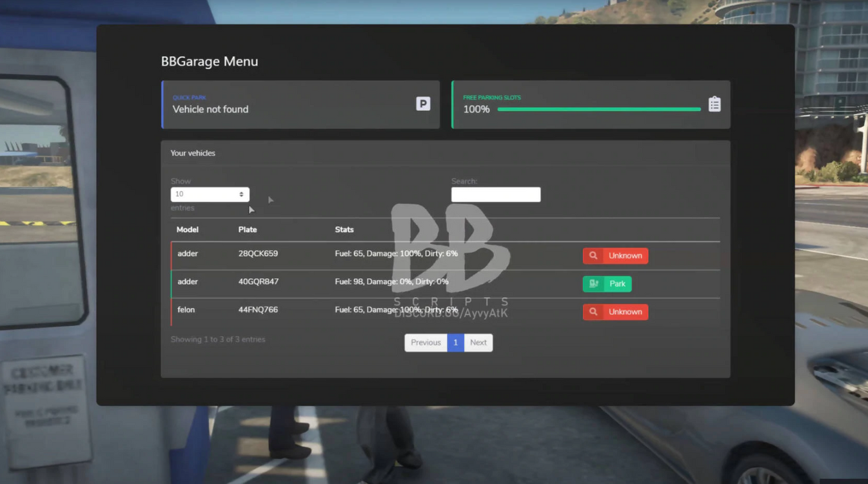This screenshot has height=484, width=868.
Task: Click the Quick Park "P" icon
Action: click(x=422, y=103)
